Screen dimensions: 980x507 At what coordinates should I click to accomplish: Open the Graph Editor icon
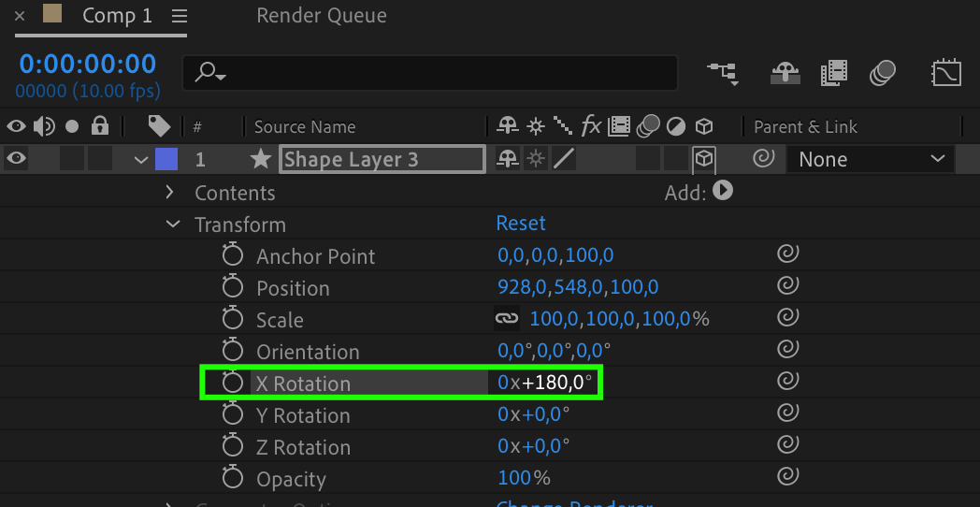tap(946, 73)
